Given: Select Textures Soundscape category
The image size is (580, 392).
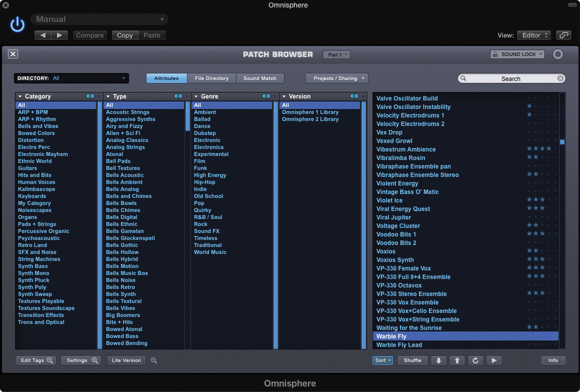Looking at the screenshot, I should coord(46,308).
